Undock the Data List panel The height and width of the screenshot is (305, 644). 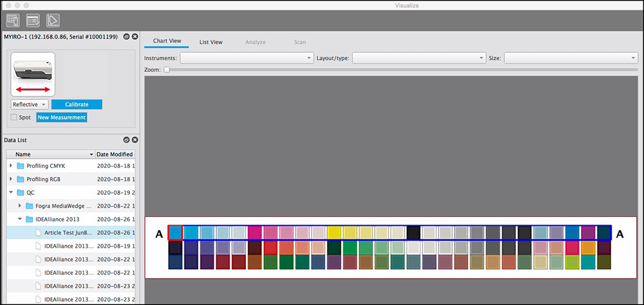[x=126, y=140]
